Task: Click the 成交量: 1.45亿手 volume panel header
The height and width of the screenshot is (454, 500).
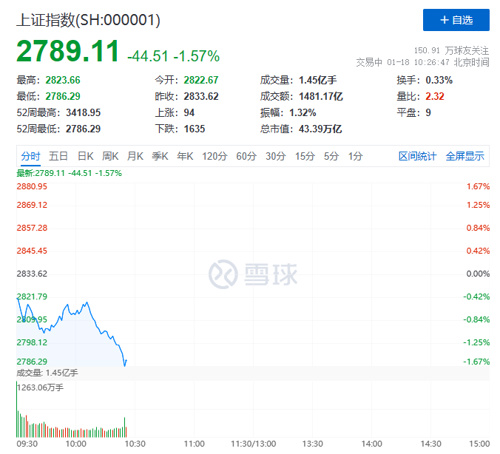Action: tap(47, 373)
